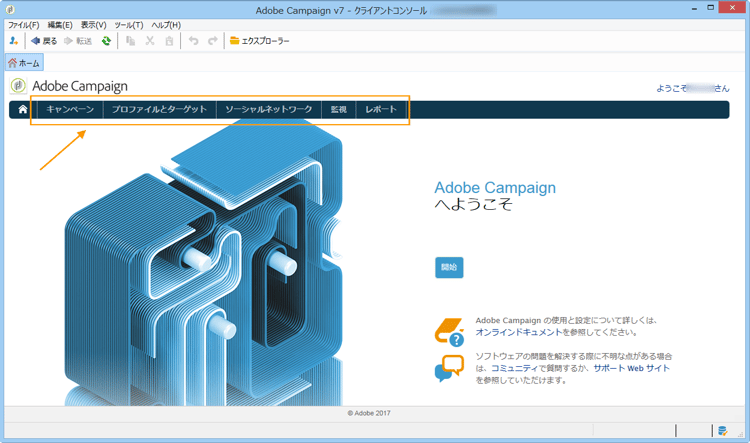This screenshot has height=443, width=750.
Task: Click the Adobe Campaign logo icon
Action: tap(18, 86)
